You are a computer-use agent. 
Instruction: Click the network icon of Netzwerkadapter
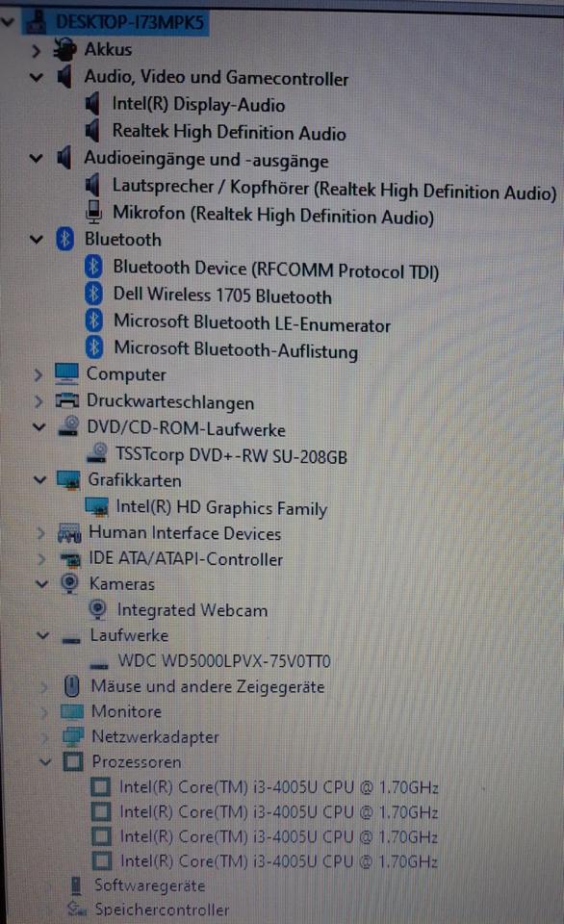click(x=73, y=736)
